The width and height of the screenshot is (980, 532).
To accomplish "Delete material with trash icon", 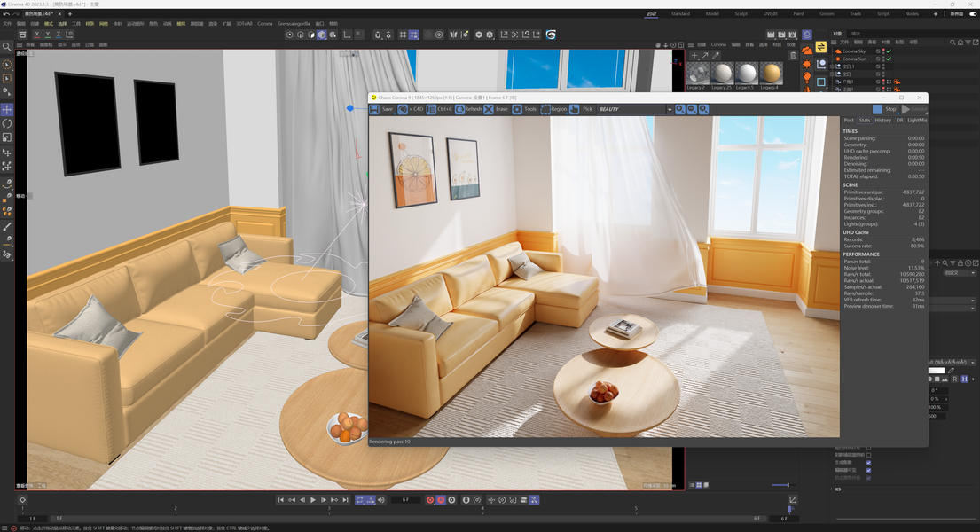I will point(793,56).
